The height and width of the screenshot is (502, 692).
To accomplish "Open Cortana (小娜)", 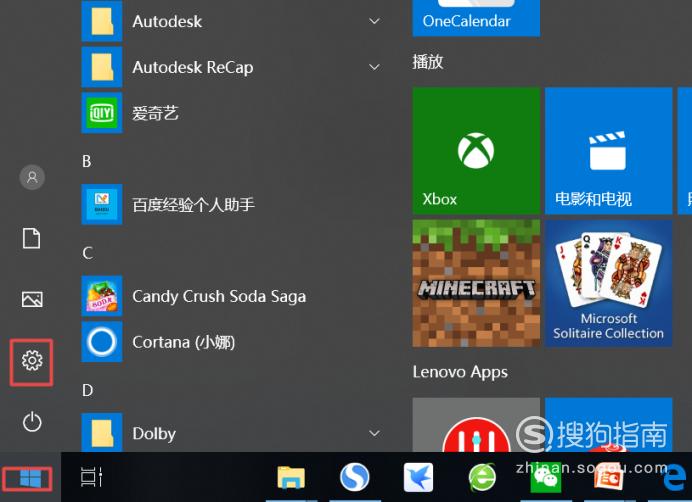I will point(233,342).
